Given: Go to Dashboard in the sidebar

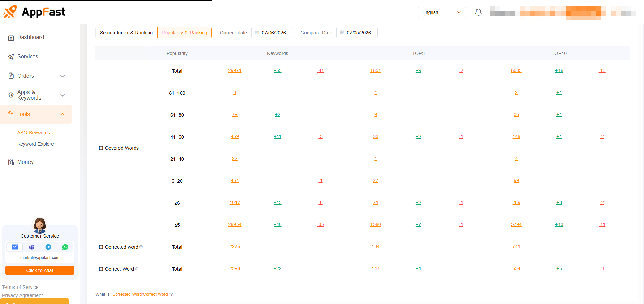Looking at the screenshot, I should point(31,37).
